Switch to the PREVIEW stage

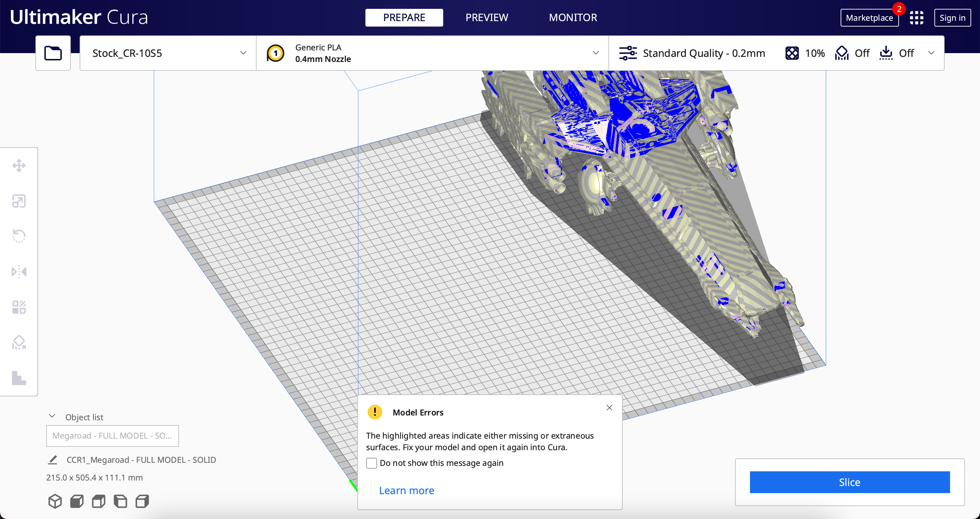tap(487, 17)
